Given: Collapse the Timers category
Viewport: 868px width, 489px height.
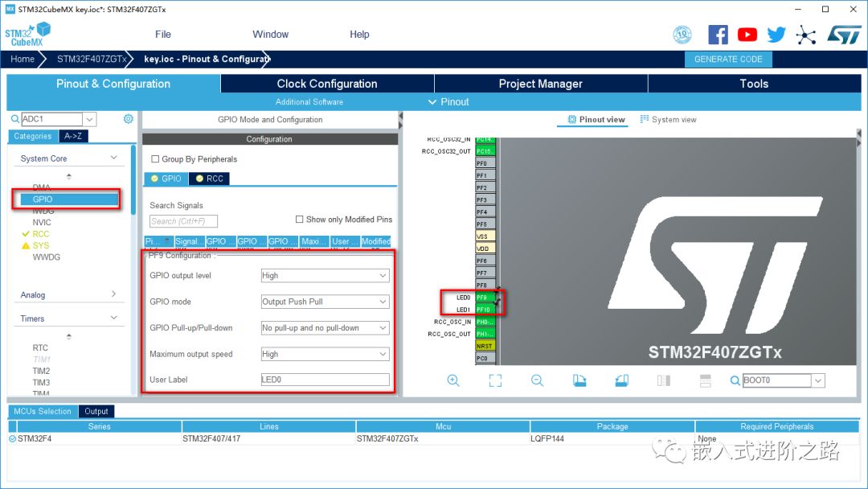Looking at the screenshot, I should pos(113,318).
